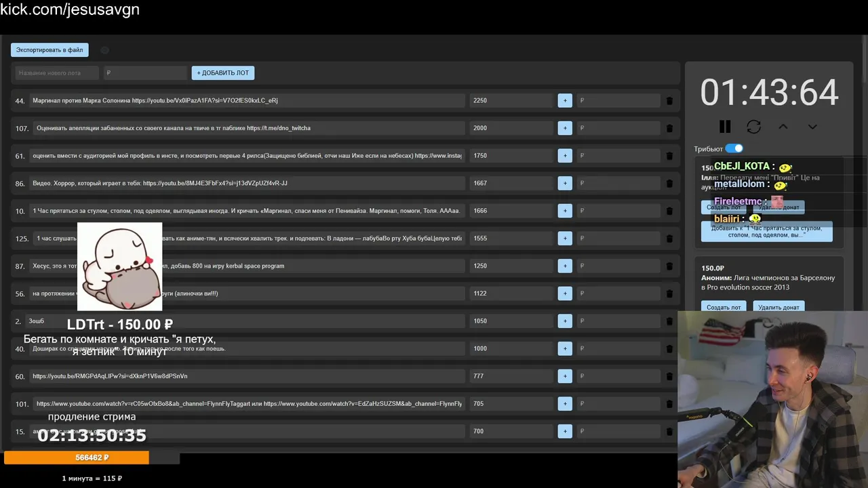Pause the auction timer
868x488 pixels.
pyautogui.click(x=725, y=127)
